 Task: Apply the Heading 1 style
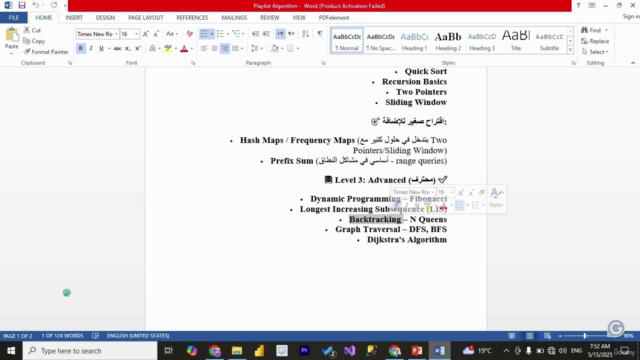[414, 41]
